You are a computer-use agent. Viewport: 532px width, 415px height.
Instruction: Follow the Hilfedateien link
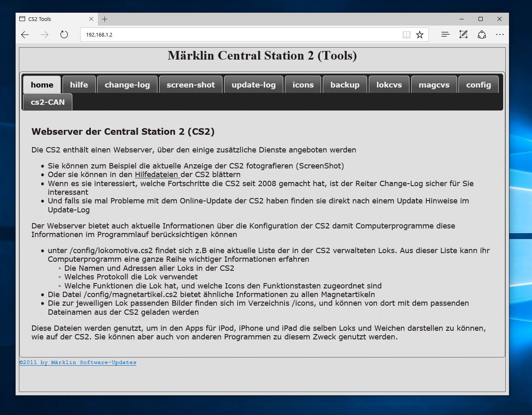tap(157, 175)
